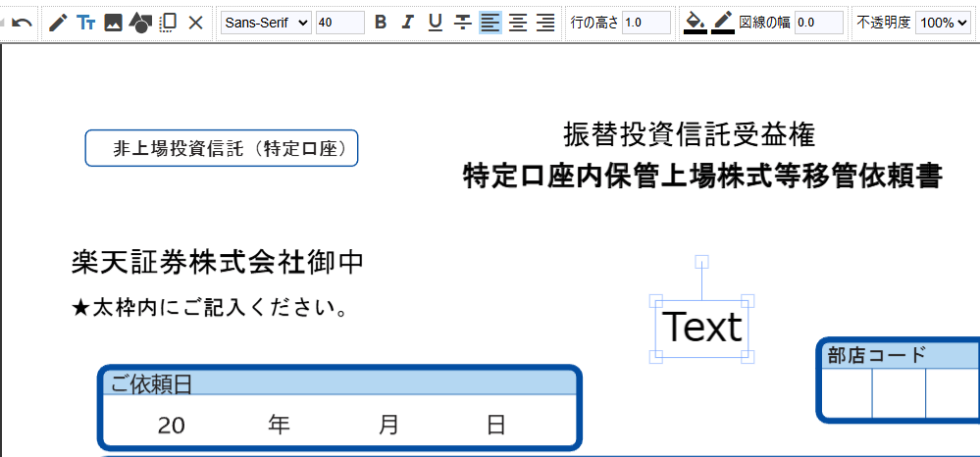
Task: Click the 月 character in date row
Action: tap(388, 425)
